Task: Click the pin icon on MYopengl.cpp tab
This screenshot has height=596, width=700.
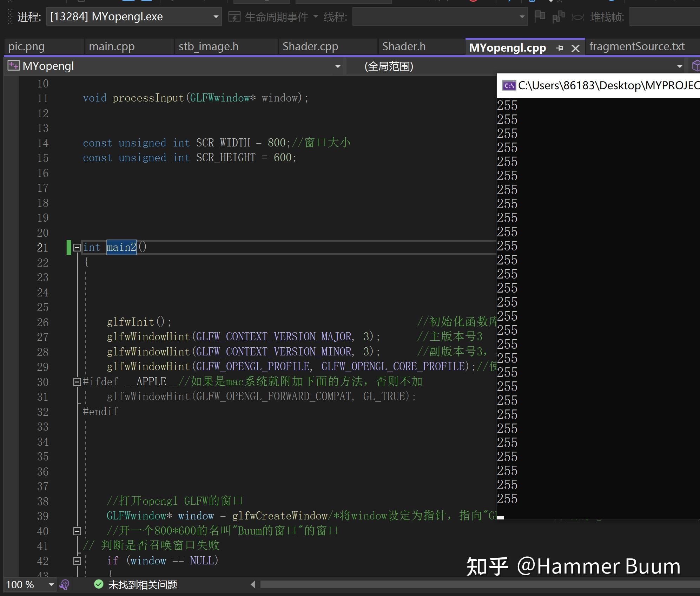Action: click(x=560, y=48)
